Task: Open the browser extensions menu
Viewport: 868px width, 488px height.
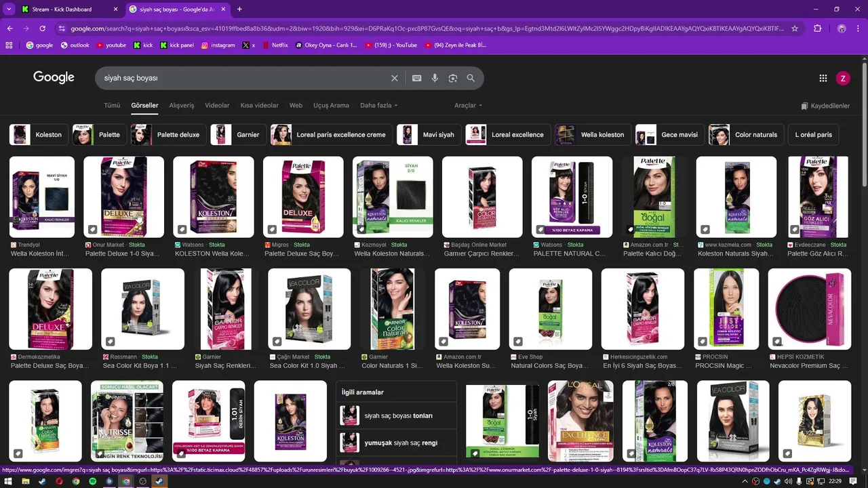Action: [817, 28]
